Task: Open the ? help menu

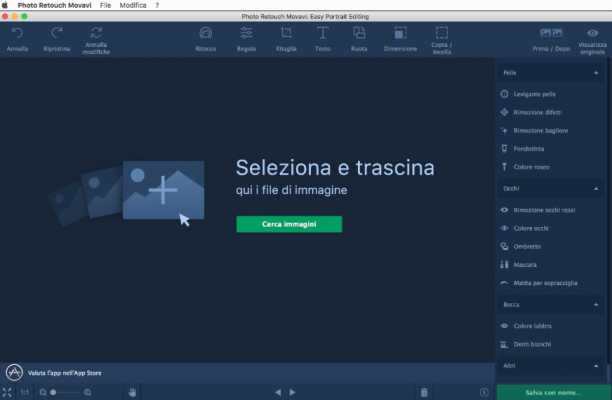Action: point(157,5)
